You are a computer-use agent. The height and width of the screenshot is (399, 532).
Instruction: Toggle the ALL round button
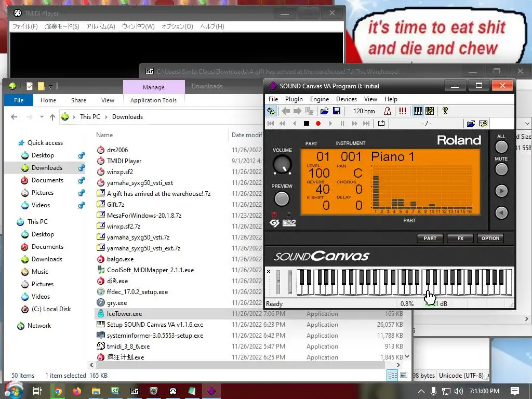[501, 147]
